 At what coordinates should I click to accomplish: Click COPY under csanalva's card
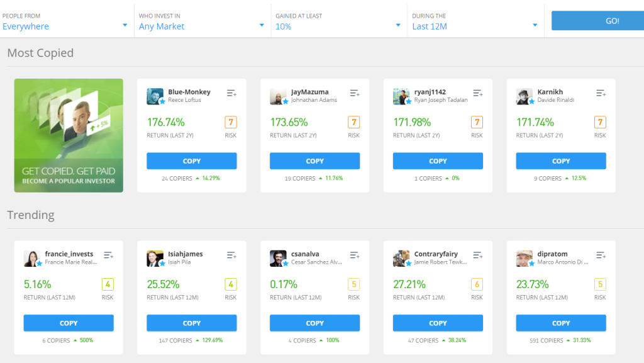[314, 323]
